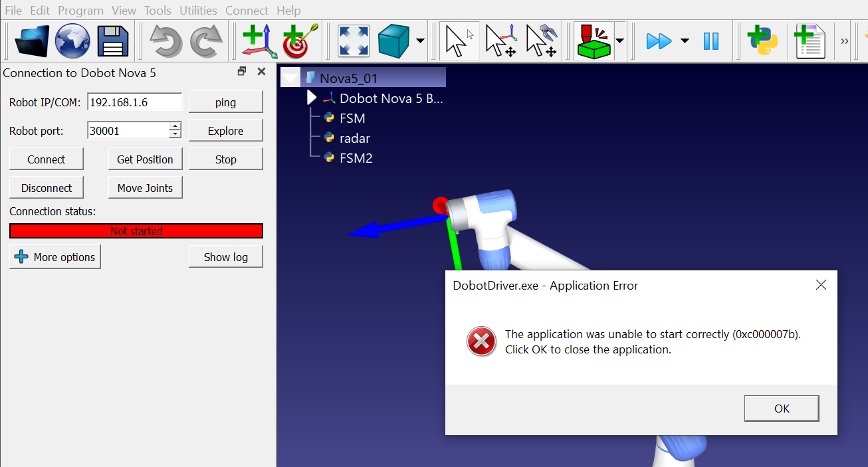The width and height of the screenshot is (868, 467).
Task: Click the Connect button
Action: (x=46, y=159)
